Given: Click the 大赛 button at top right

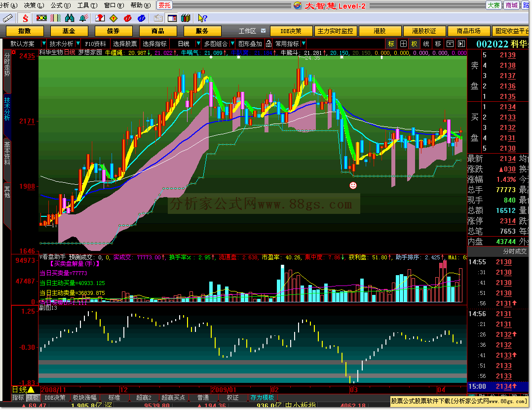Looking at the screenshot, I should tap(494, 5).
